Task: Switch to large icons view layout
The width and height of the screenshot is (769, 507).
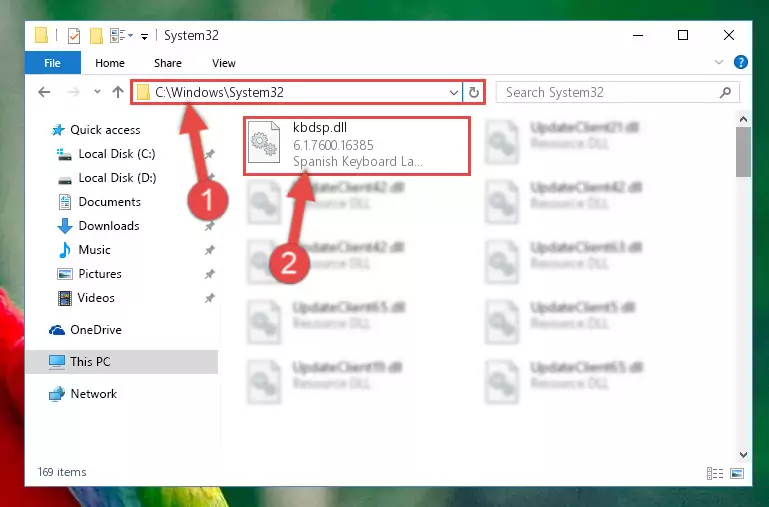Action: [x=737, y=473]
